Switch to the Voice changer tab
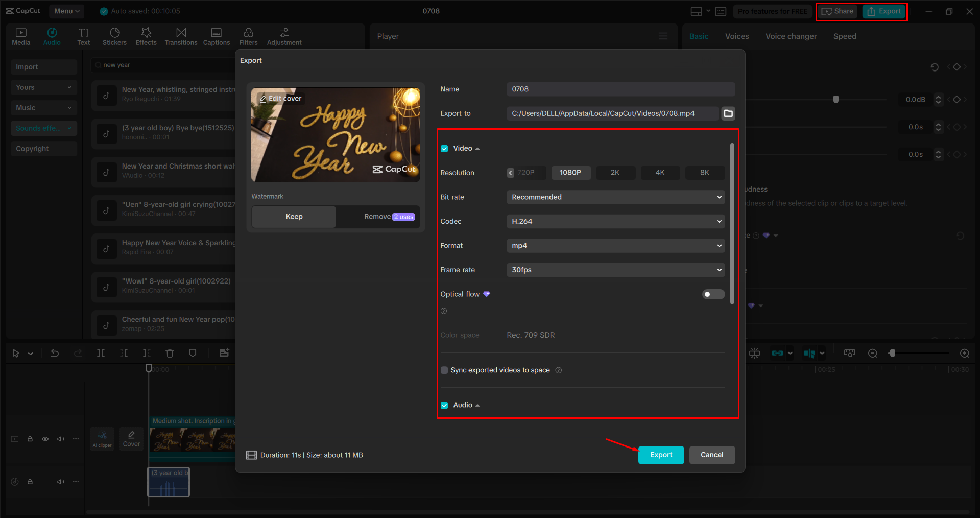 click(791, 36)
